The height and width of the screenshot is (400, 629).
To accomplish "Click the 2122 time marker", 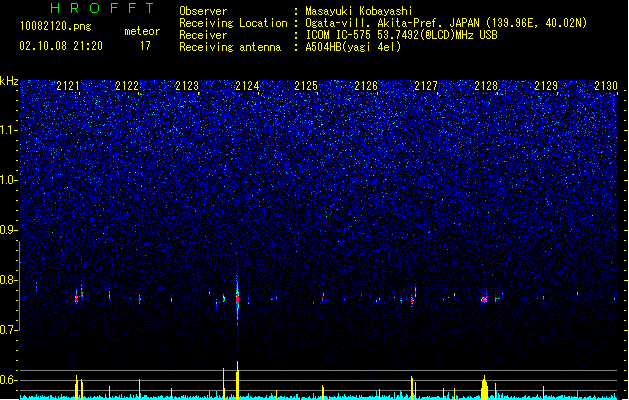I will click(x=127, y=86).
